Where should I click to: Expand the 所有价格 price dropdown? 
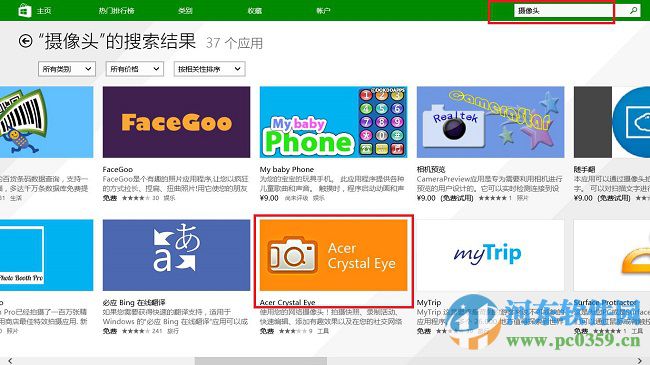coord(135,69)
